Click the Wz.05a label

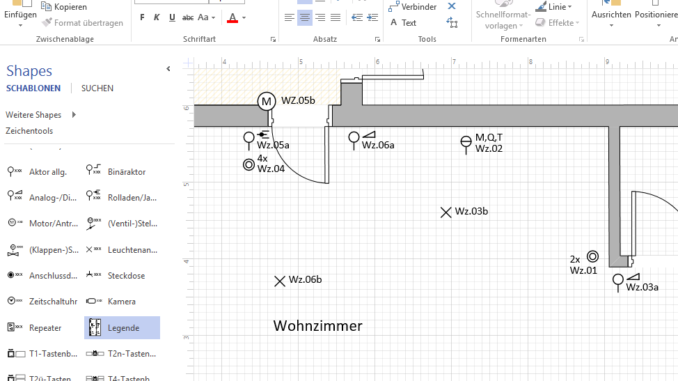(273, 145)
